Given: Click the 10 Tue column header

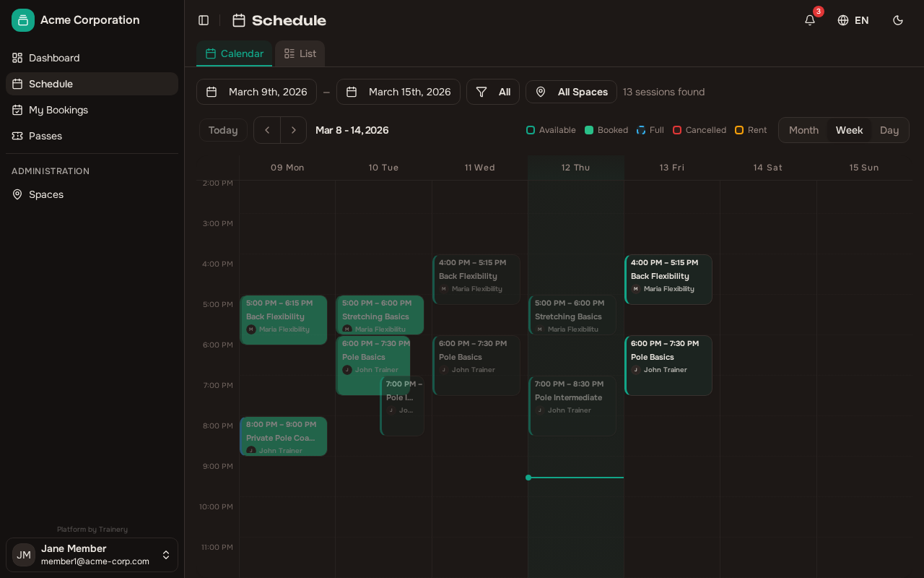Looking at the screenshot, I should (x=383, y=168).
